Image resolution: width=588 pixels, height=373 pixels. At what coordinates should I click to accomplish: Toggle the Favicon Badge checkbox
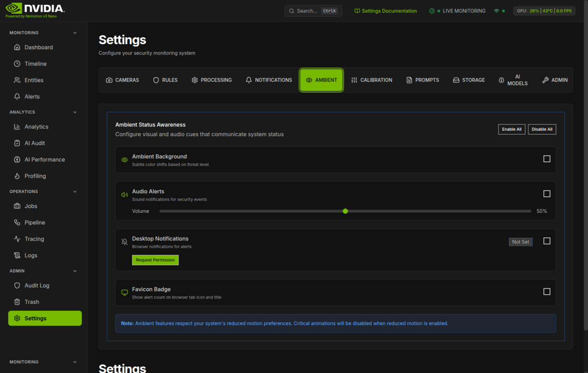coord(547,292)
